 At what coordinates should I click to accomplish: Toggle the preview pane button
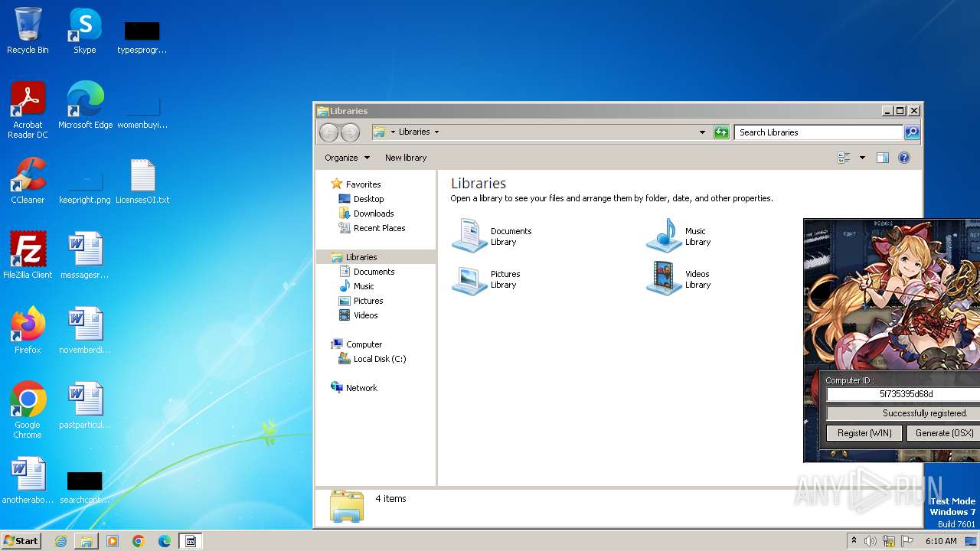pyautogui.click(x=883, y=158)
